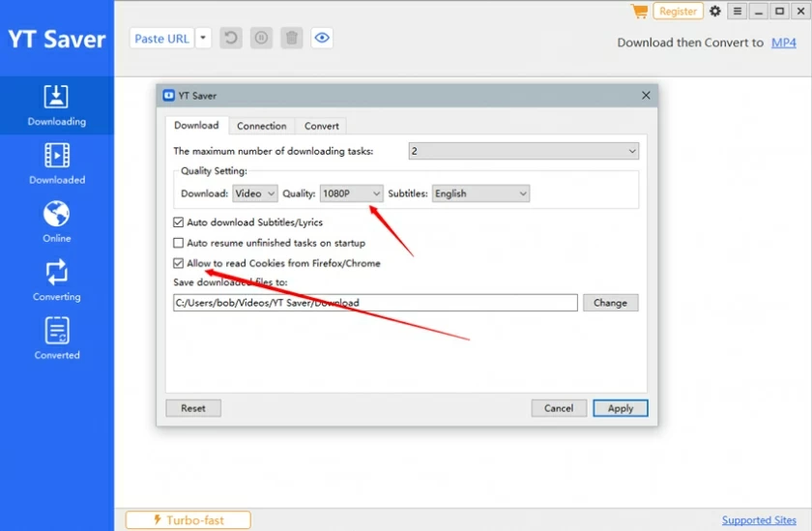Go to the Converting section
812x531 pixels.
click(x=56, y=280)
